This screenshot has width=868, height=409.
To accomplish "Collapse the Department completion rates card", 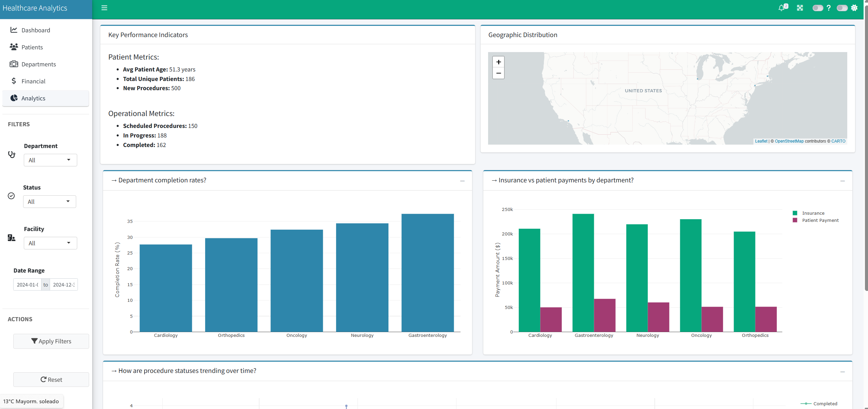I will 462,181.
